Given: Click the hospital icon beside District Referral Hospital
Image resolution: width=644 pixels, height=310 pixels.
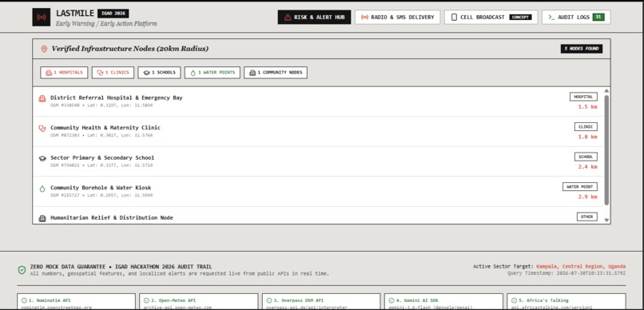Looking at the screenshot, I should (x=42, y=98).
